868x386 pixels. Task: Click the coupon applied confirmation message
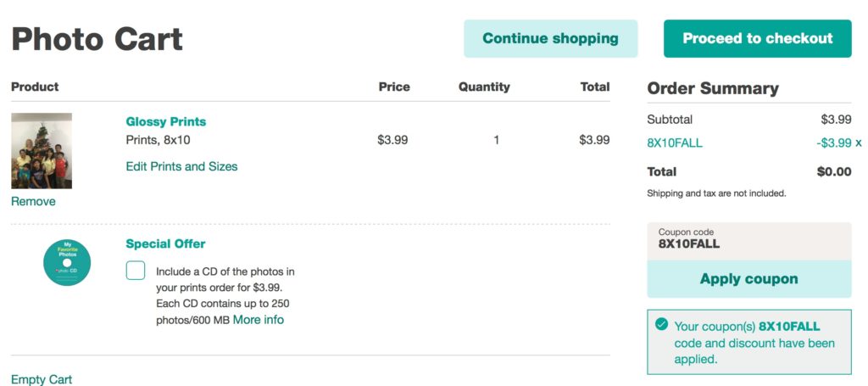pyautogui.click(x=749, y=342)
